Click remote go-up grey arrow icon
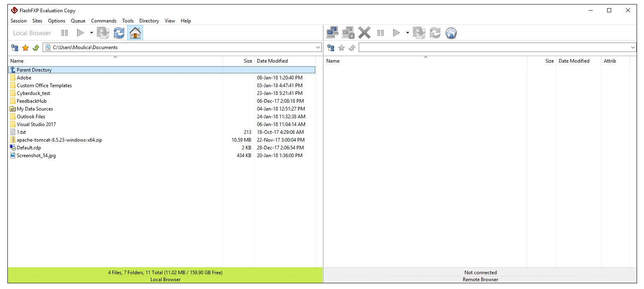The image size is (644, 289). tap(352, 48)
